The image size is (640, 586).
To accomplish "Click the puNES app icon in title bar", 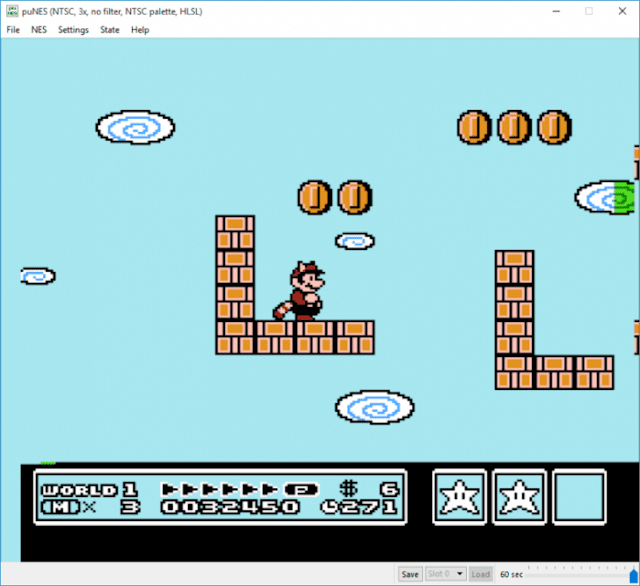I will (12, 11).
